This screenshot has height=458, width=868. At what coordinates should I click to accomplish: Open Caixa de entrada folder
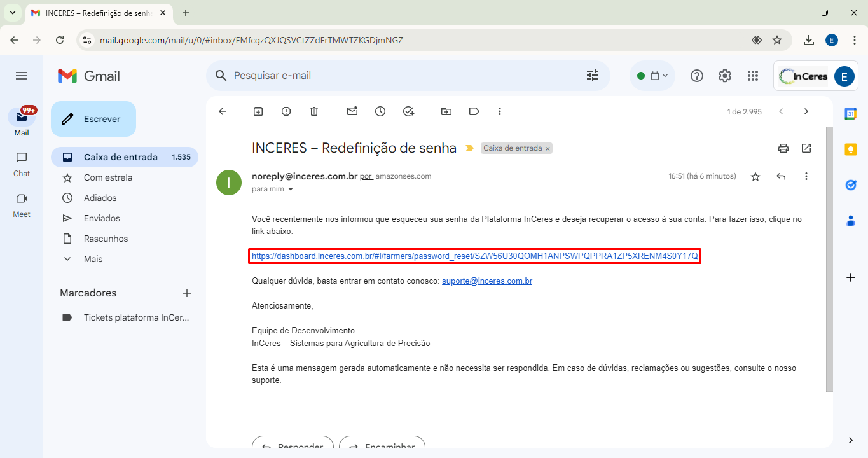point(124,157)
